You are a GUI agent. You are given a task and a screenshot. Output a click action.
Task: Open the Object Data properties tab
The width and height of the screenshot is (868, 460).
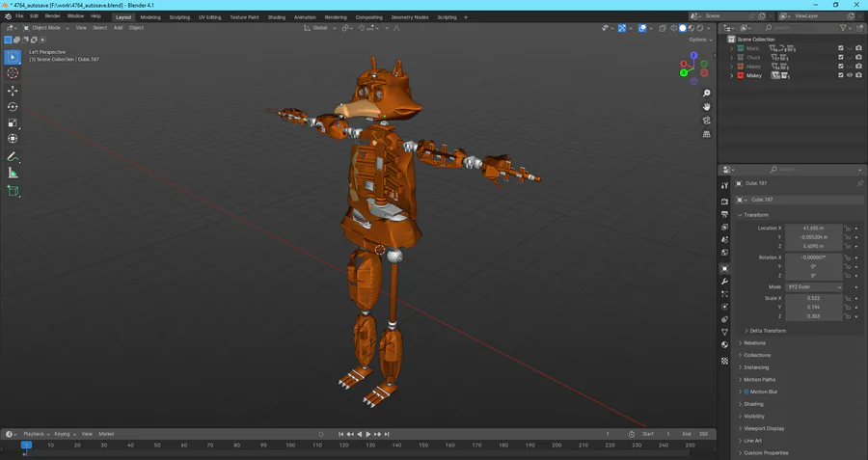(724, 332)
